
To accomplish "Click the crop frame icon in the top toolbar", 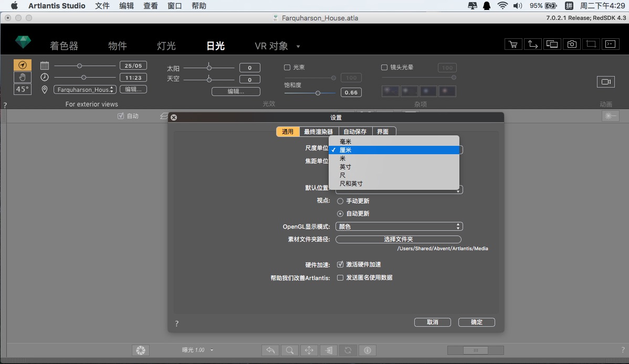I will (x=591, y=44).
